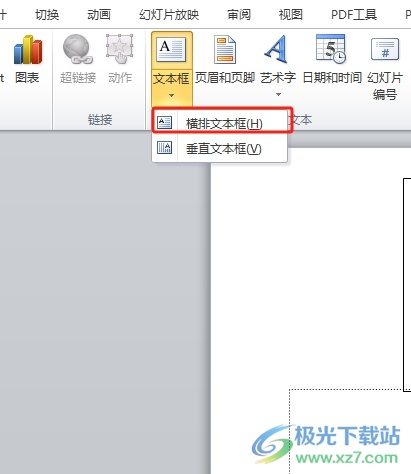
Task: Switch to the 动画 ribbon tab
Action: [x=99, y=15]
